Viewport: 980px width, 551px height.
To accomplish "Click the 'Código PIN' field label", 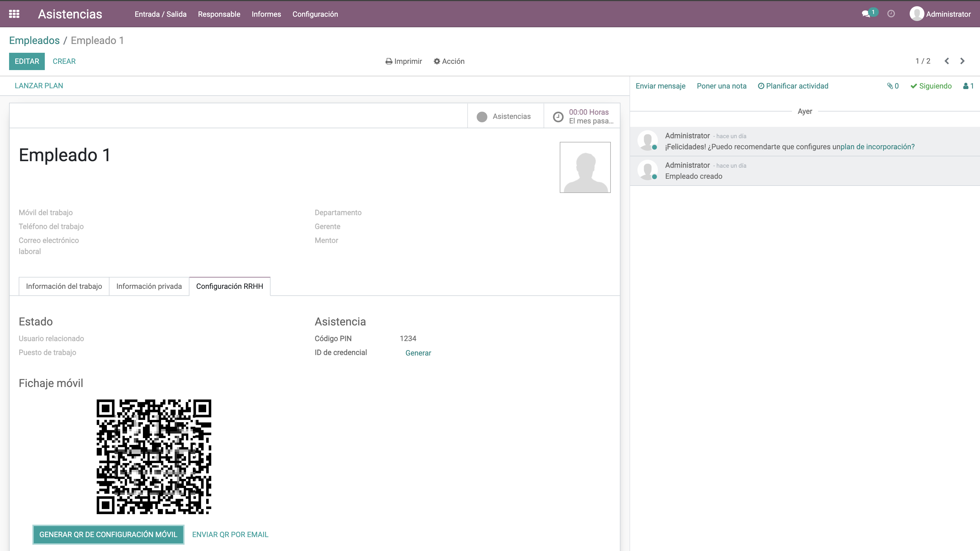I will (333, 339).
